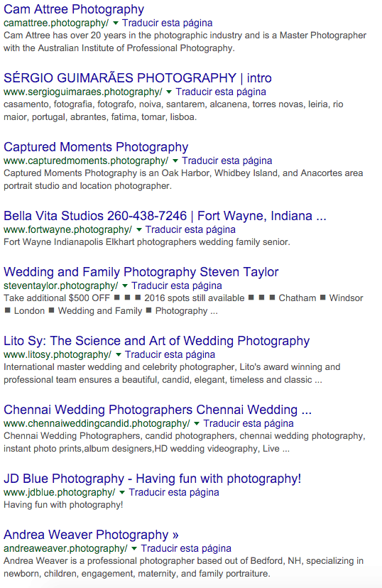Open JD Blue Photography result title

coord(153,479)
